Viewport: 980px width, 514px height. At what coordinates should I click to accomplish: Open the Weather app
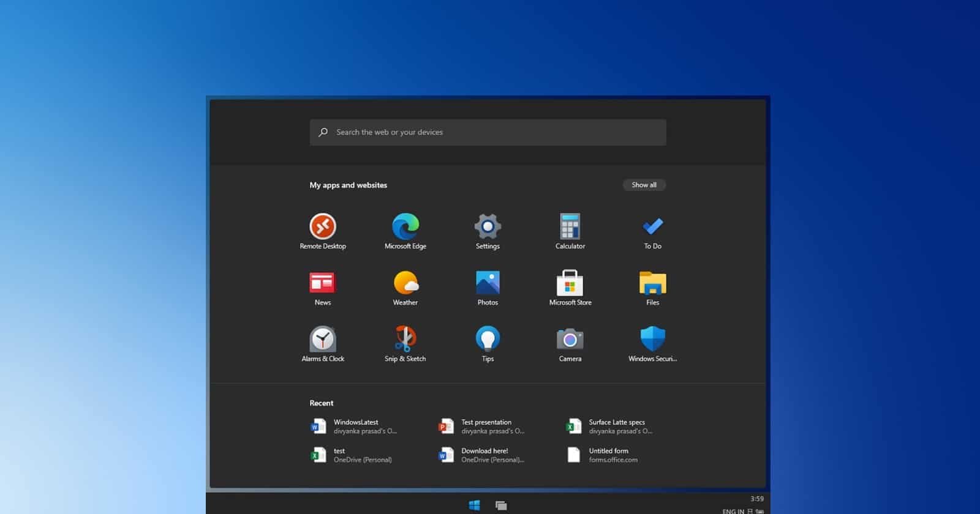tap(405, 288)
